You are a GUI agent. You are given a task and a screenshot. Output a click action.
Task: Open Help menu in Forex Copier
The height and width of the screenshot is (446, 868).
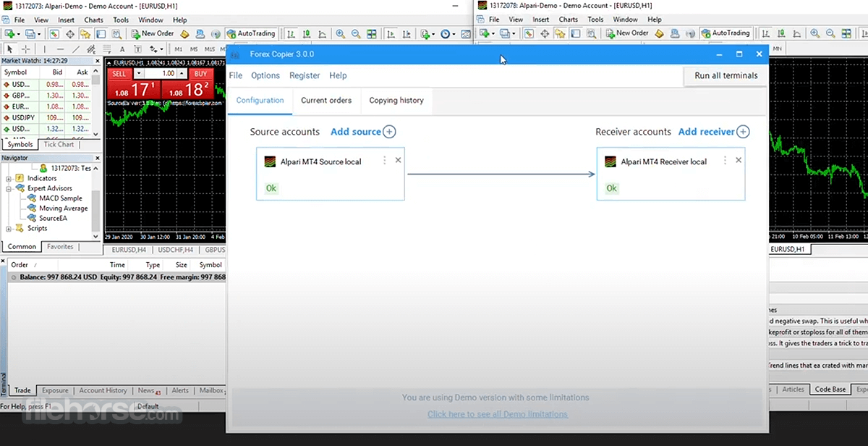[338, 75]
